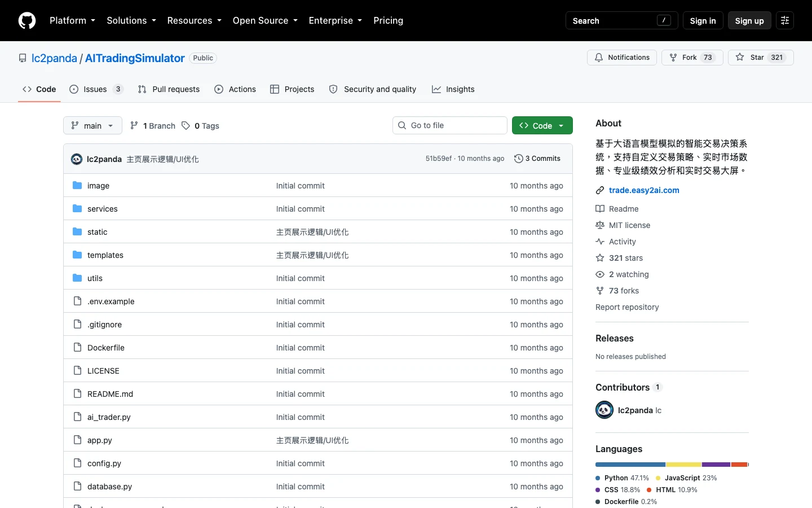
Task: Click lc2panda avatar in latest commit row
Action: tap(77, 159)
